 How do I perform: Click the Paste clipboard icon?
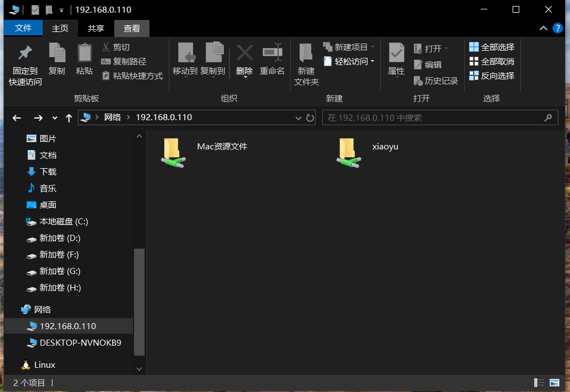(x=84, y=53)
